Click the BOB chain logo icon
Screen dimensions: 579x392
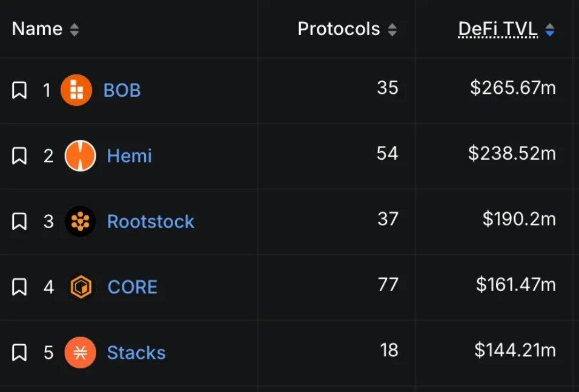[x=76, y=91]
